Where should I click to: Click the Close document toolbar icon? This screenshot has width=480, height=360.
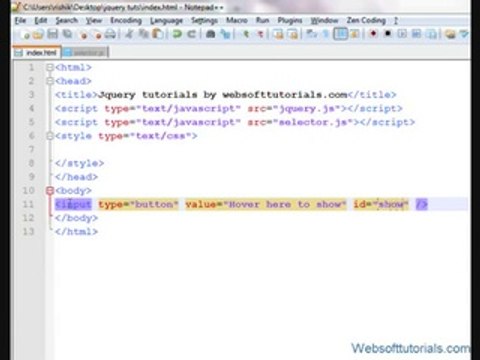point(83,34)
